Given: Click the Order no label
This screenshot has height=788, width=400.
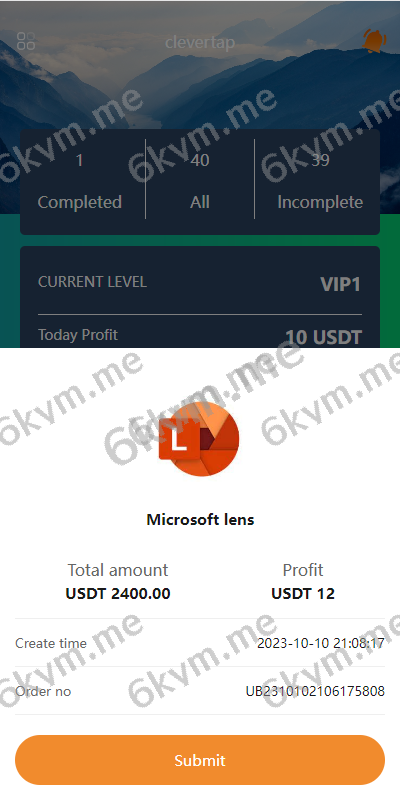Looking at the screenshot, I should pyautogui.click(x=43, y=692).
